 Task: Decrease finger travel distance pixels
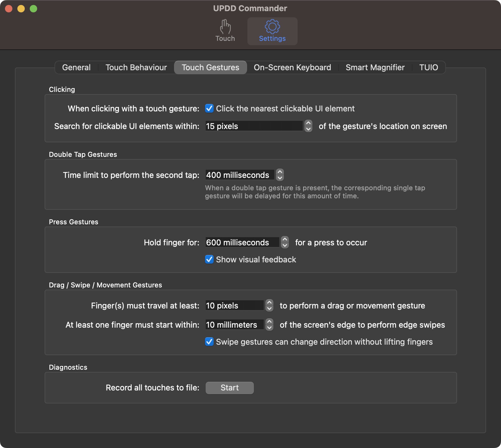269,308
